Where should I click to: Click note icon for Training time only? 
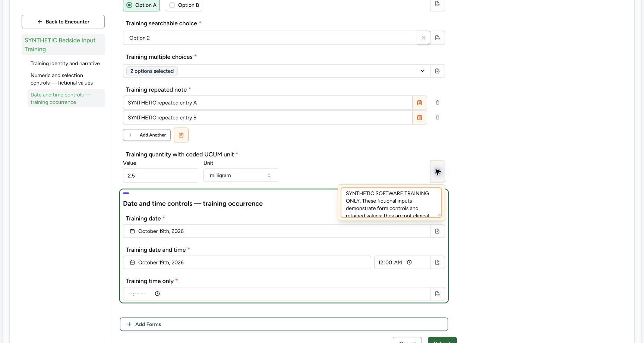[x=438, y=294]
